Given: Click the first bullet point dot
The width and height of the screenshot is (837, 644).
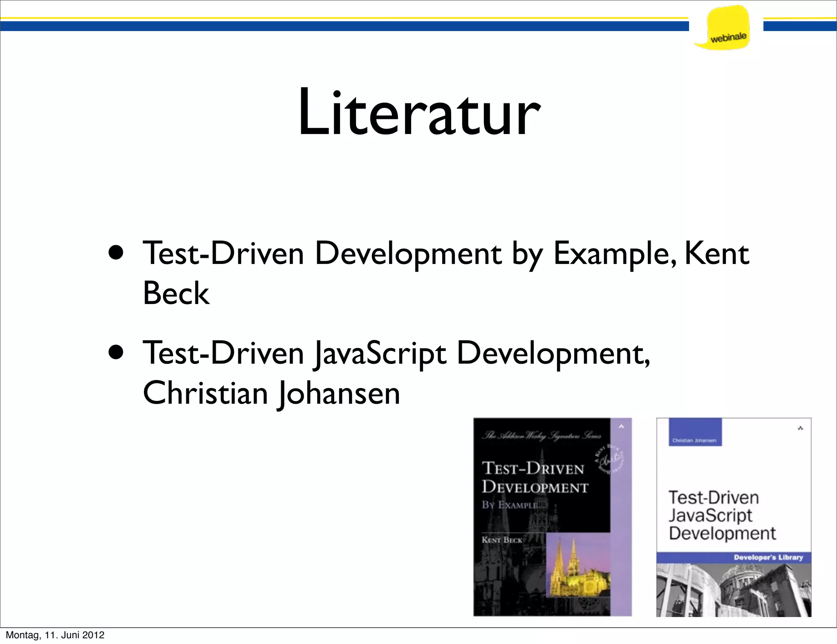Looking at the screenshot, I should tap(116, 253).
